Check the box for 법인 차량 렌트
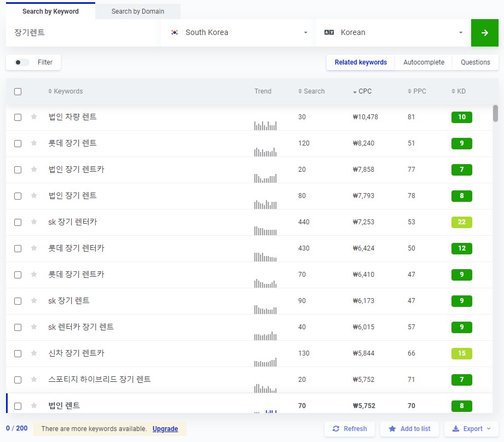The height and width of the screenshot is (442, 504). click(18, 117)
